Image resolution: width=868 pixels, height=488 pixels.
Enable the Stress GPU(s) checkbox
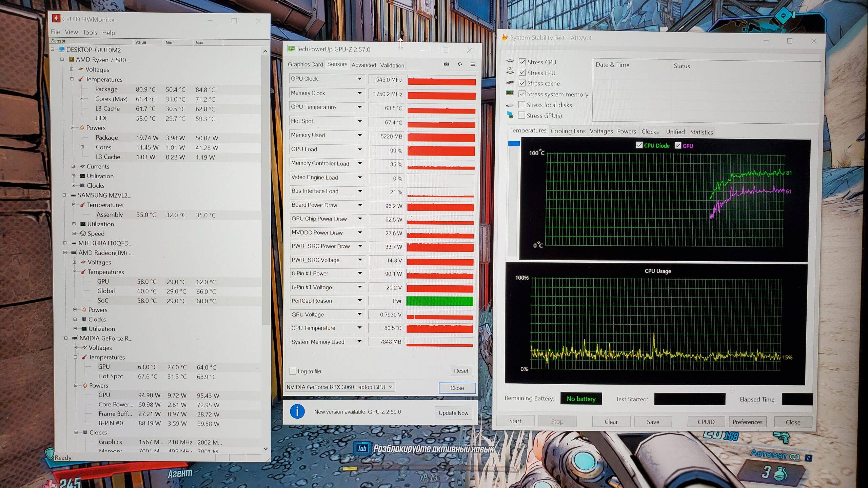pos(521,115)
